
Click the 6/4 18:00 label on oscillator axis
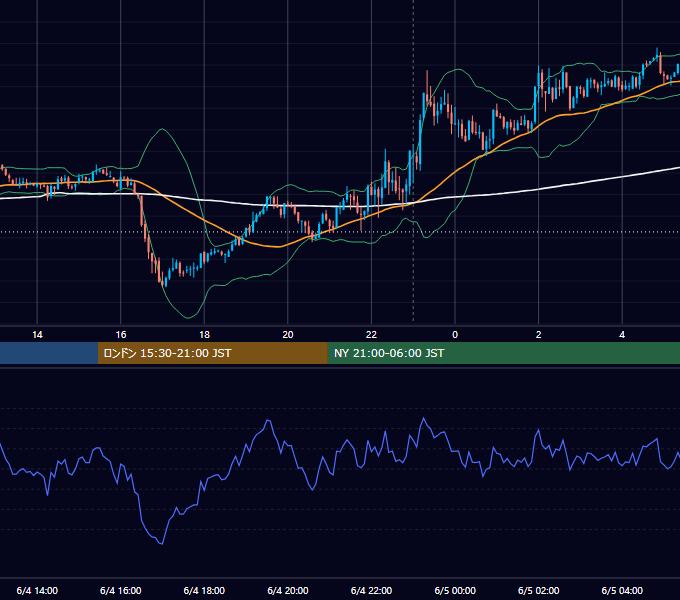[x=204, y=590]
